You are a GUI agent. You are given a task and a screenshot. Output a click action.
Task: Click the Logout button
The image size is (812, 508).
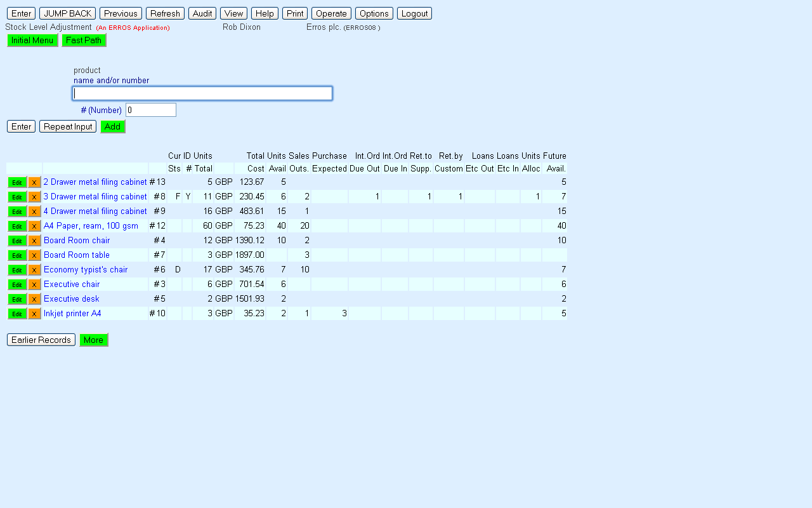[414, 13]
